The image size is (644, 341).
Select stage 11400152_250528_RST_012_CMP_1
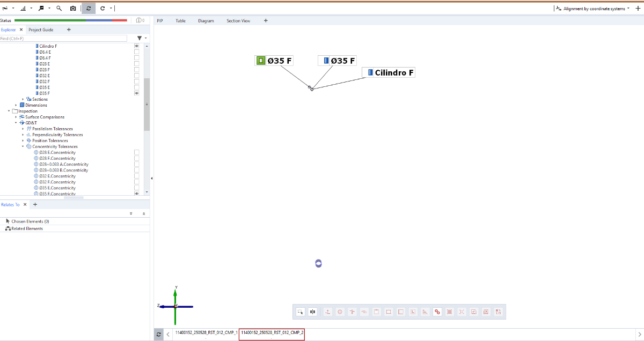pos(206,333)
